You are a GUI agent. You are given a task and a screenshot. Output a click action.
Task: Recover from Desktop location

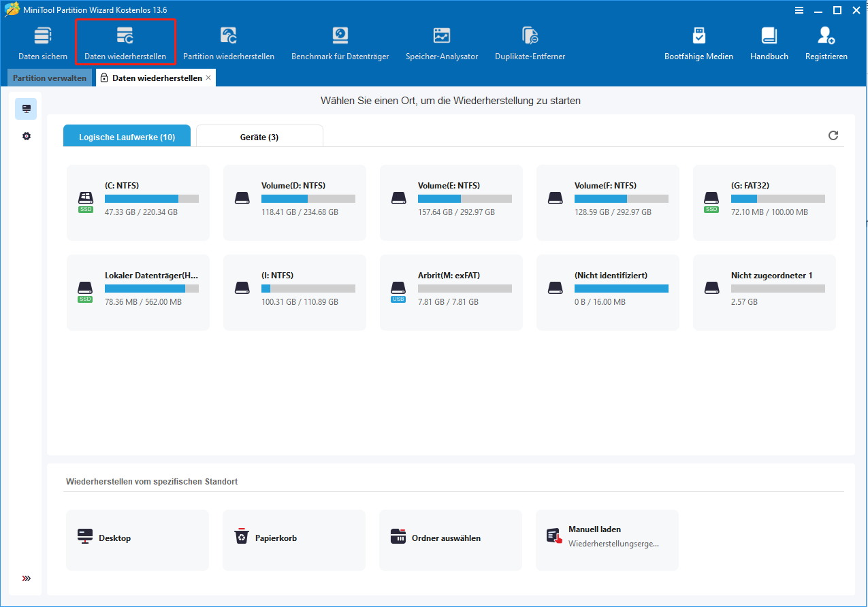tap(138, 540)
